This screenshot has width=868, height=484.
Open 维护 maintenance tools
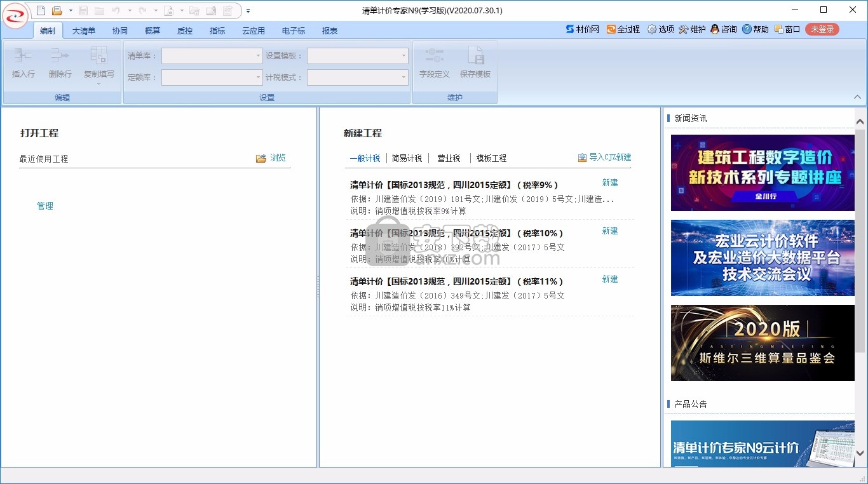(x=692, y=29)
